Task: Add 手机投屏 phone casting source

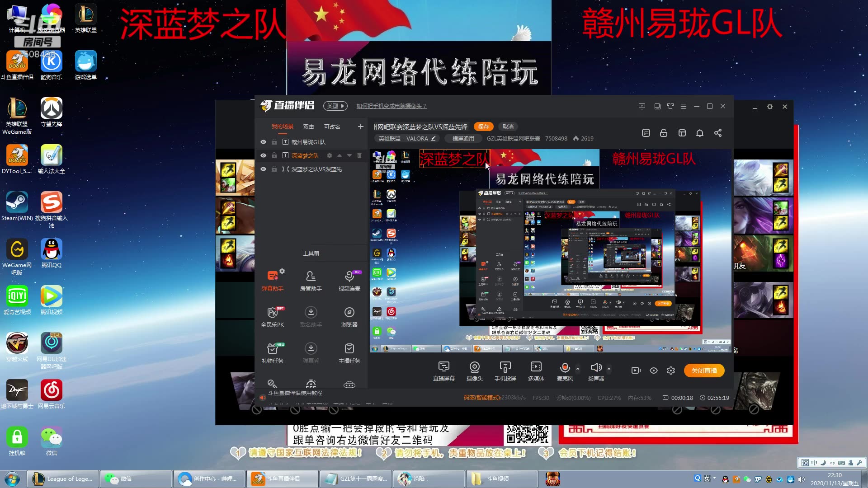Action: 505,371
